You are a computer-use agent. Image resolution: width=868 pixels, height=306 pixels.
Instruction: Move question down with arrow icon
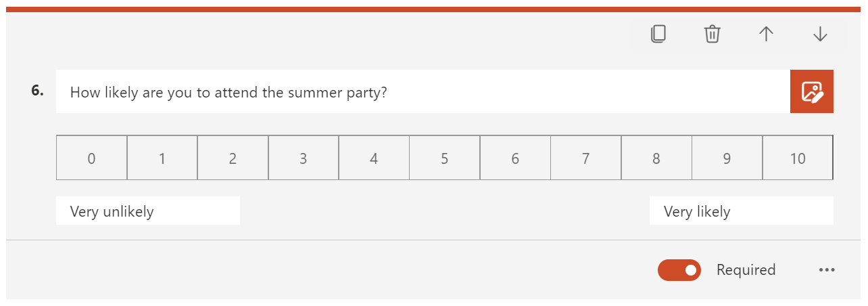pos(820,34)
